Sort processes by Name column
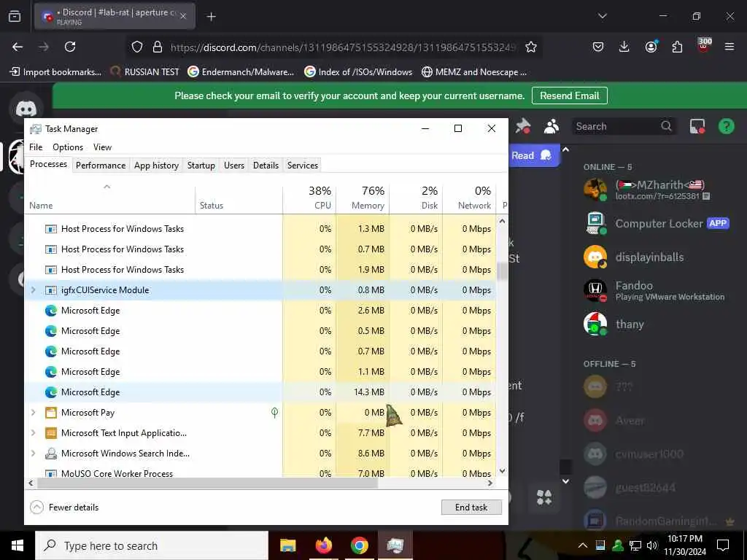The width and height of the screenshot is (747, 560). pos(110,198)
